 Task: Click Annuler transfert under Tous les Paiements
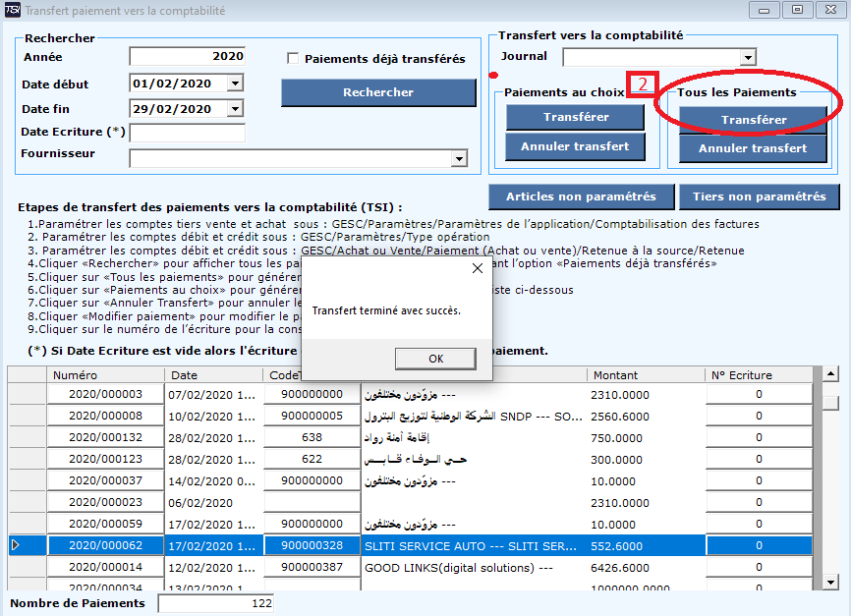tap(754, 148)
